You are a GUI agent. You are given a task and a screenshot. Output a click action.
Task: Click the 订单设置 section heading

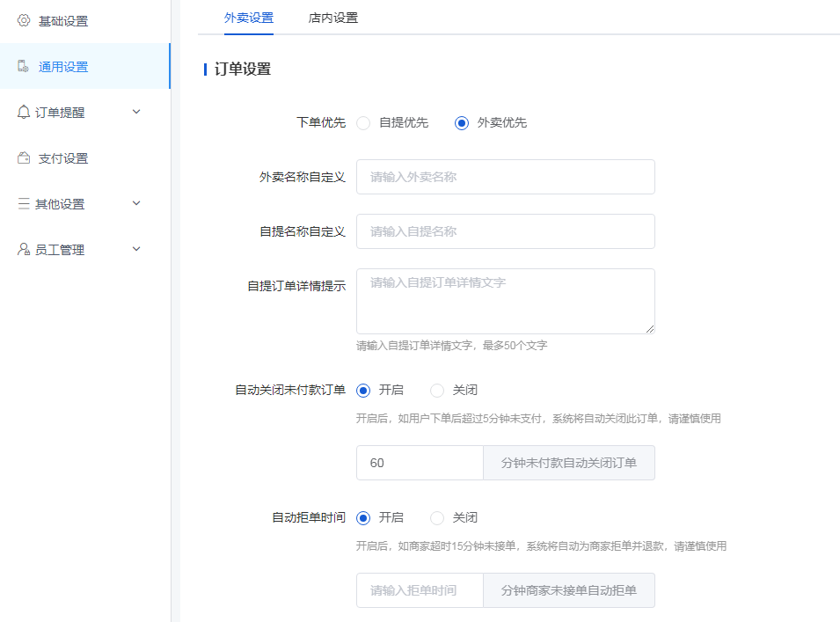[x=242, y=70]
